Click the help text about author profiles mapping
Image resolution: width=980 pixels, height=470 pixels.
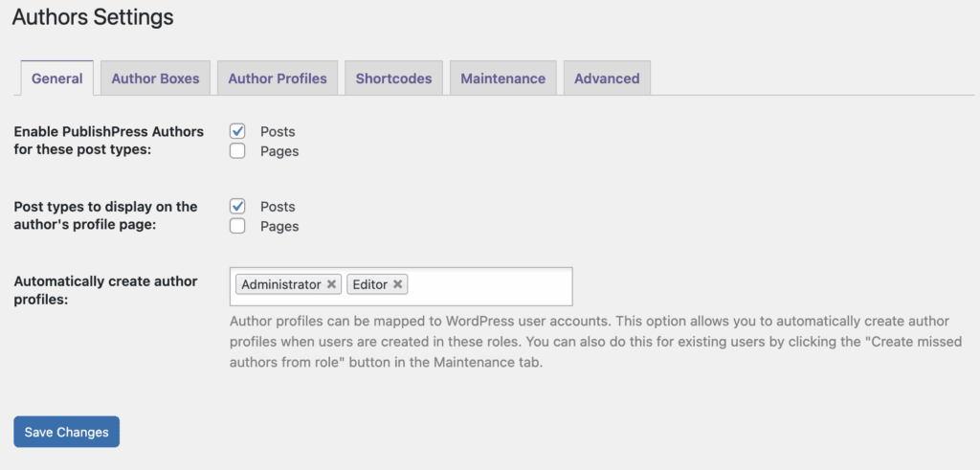click(x=595, y=342)
